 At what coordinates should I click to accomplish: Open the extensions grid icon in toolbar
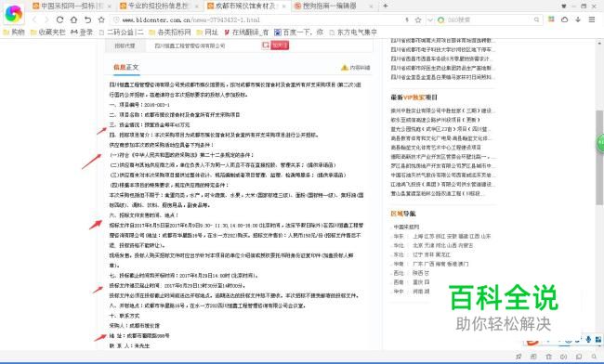tap(552, 19)
